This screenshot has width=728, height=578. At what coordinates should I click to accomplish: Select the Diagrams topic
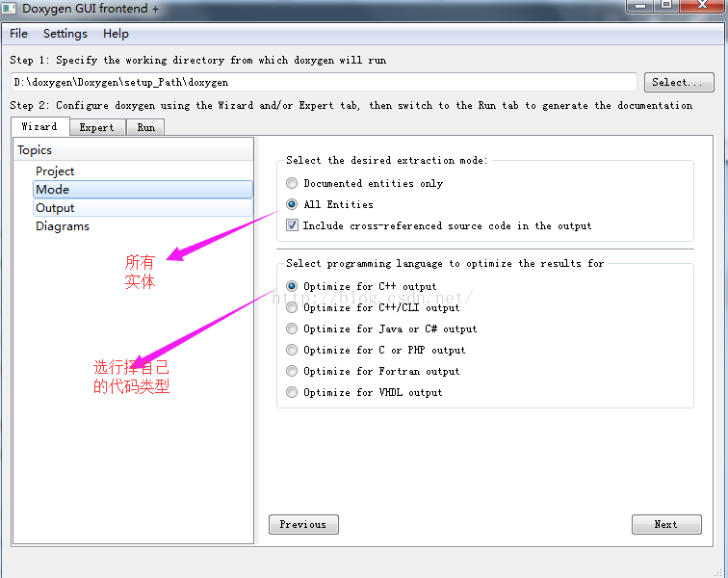click(143, 226)
